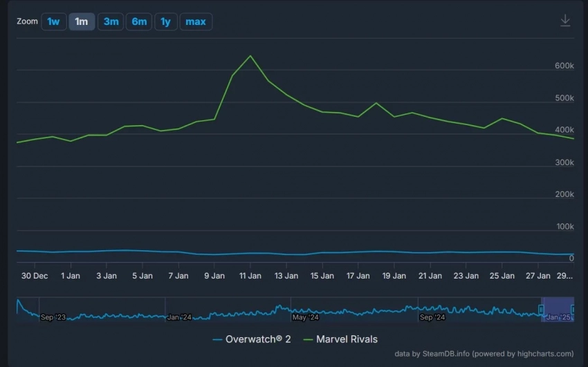
Task: Click the left navigator range handle
Action: point(542,309)
